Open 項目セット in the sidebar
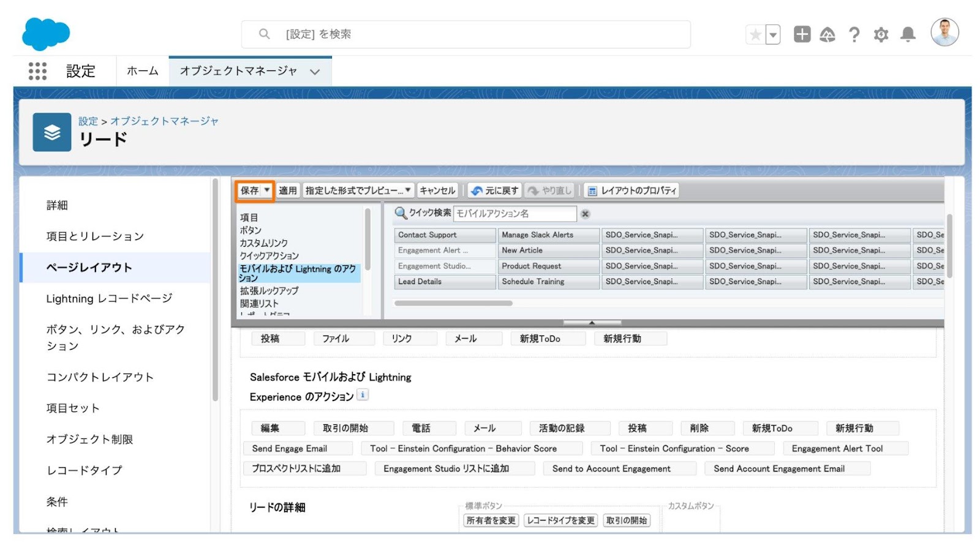 pos(73,408)
